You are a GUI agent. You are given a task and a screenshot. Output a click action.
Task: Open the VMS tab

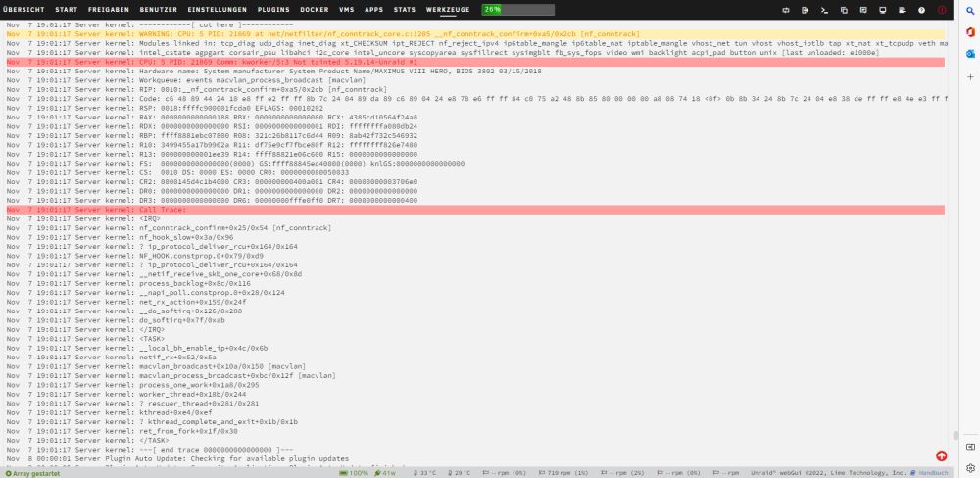(x=346, y=10)
